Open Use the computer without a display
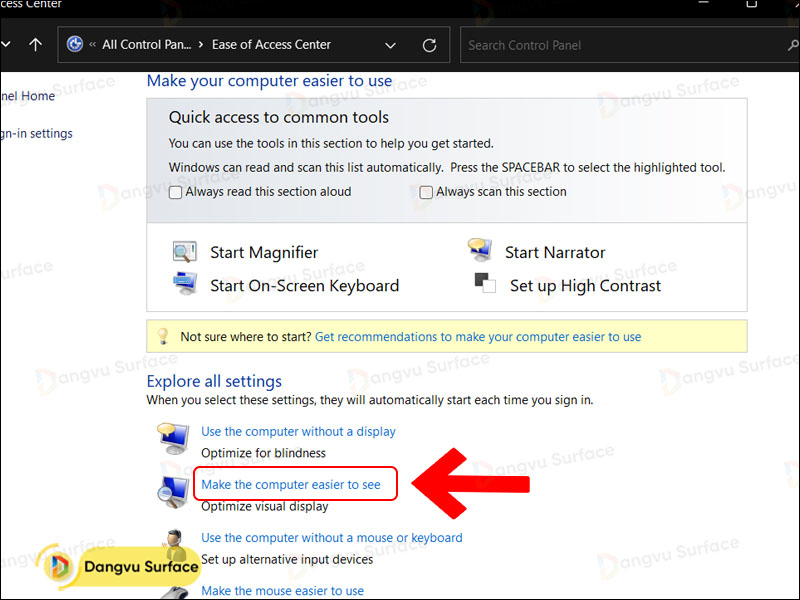The width and height of the screenshot is (800, 600). tap(298, 432)
